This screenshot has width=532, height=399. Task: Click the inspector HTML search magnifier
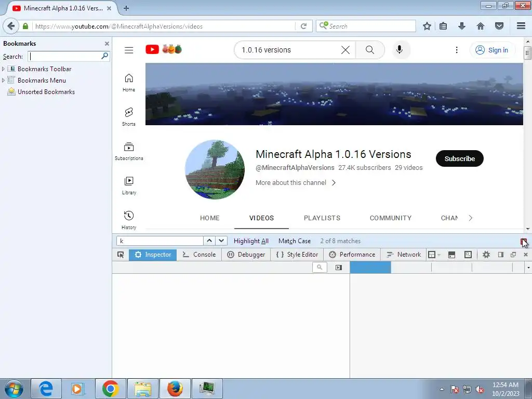tap(320, 268)
